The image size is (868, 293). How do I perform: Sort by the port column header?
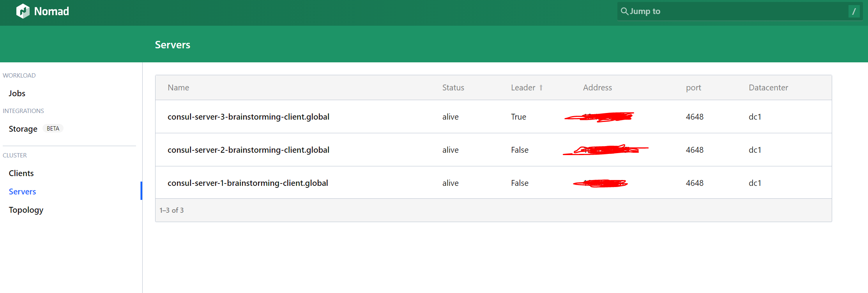tap(693, 88)
